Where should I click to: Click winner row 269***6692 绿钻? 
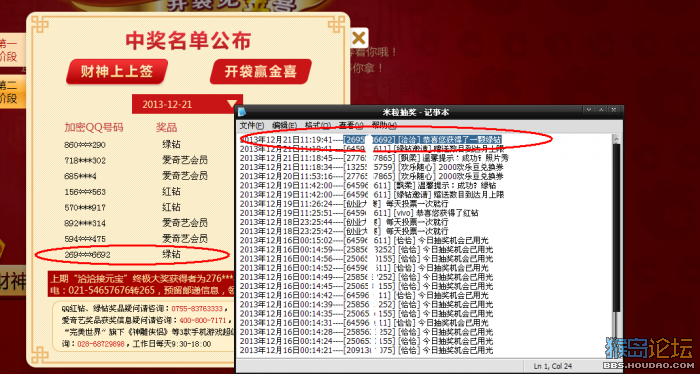coord(123,255)
